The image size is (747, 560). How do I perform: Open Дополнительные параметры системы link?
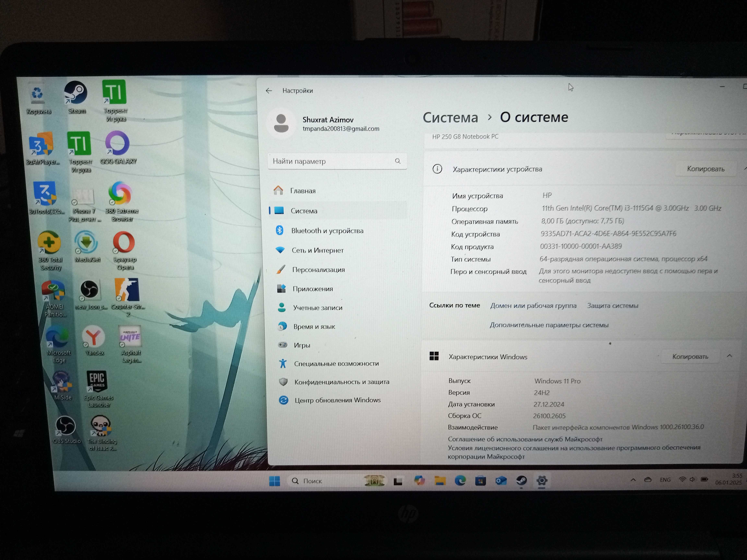click(549, 325)
